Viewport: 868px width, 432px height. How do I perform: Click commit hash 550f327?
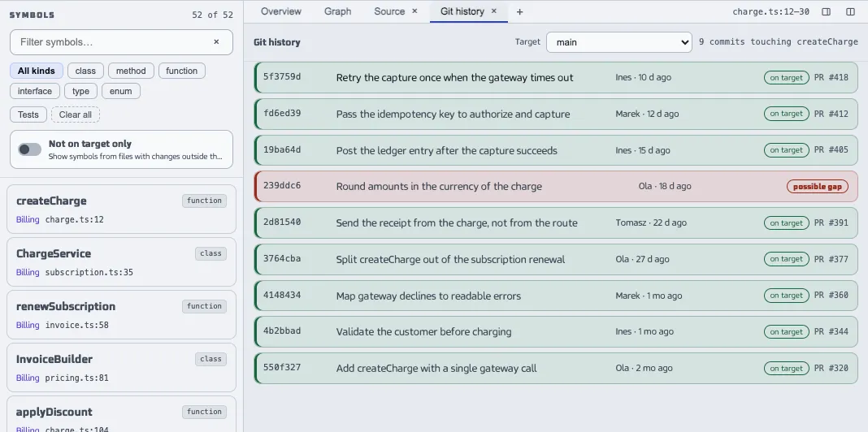point(282,368)
